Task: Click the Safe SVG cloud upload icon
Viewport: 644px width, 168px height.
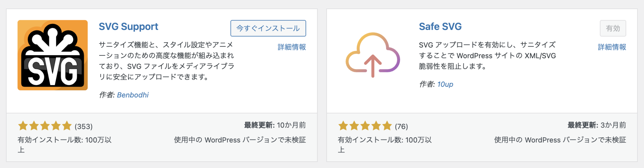Action: (x=373, y=55)
